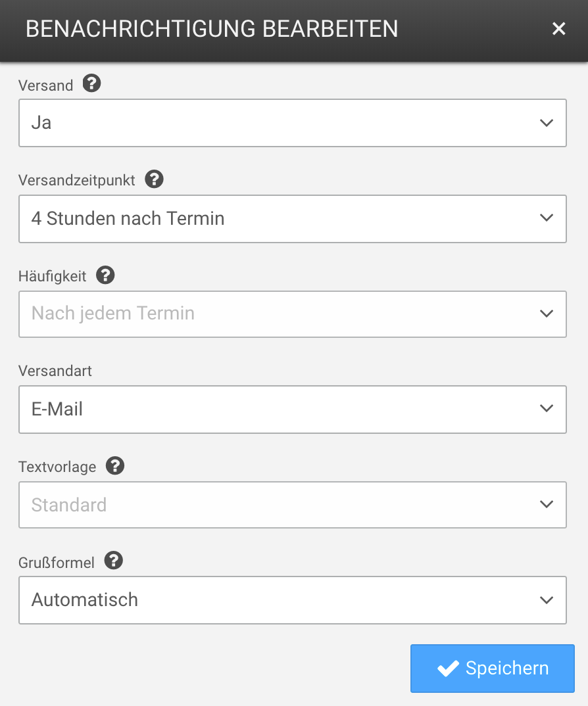Click chevron arrow of Versand field

point(546,123)
